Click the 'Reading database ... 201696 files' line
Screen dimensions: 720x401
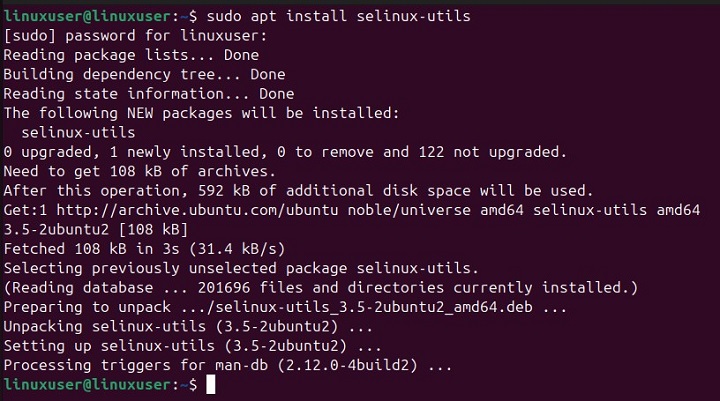click(320, 286)
